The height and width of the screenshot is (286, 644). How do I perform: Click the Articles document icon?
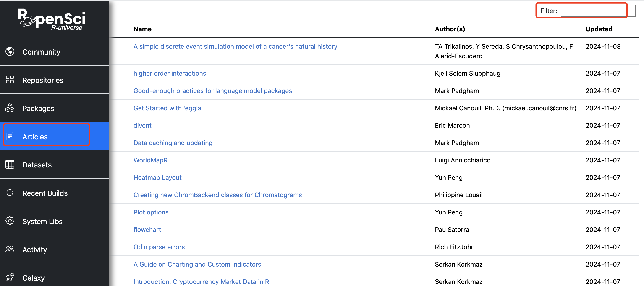(10, 136)
